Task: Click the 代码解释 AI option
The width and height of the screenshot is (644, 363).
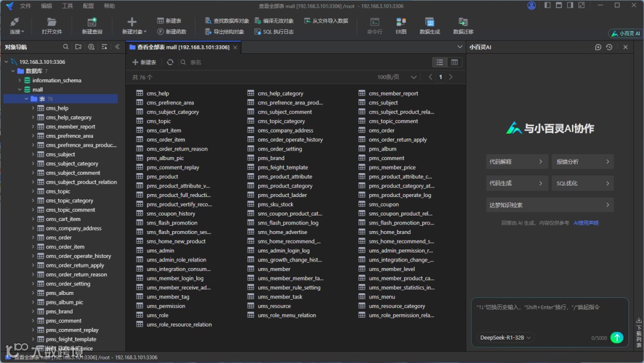Action: (516, 162)
